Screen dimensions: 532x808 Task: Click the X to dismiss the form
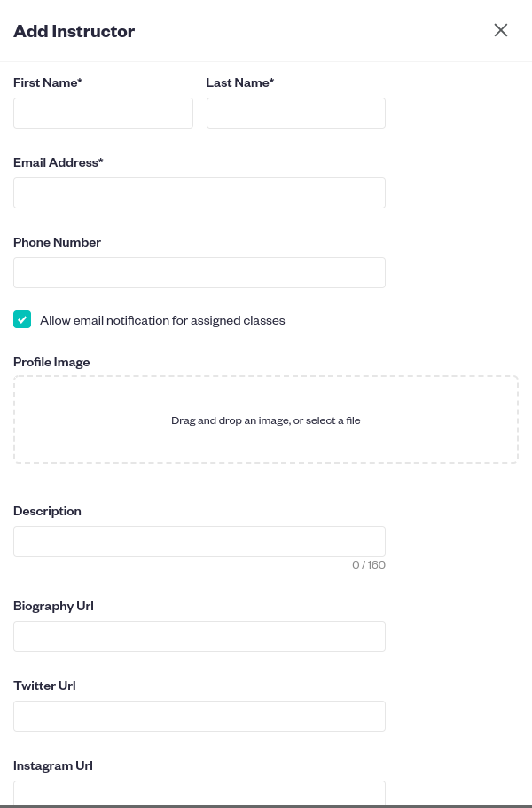click(x=501, y=30)
